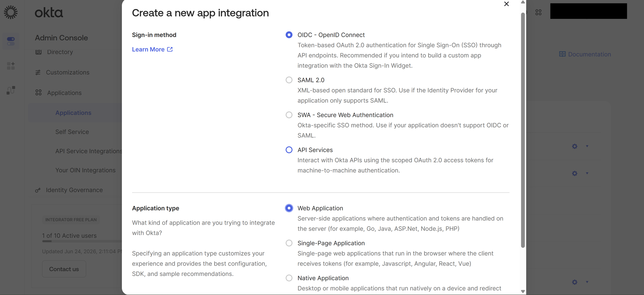Choose Single-Page Application type
The image size is (644, 295).
[289, 243]
